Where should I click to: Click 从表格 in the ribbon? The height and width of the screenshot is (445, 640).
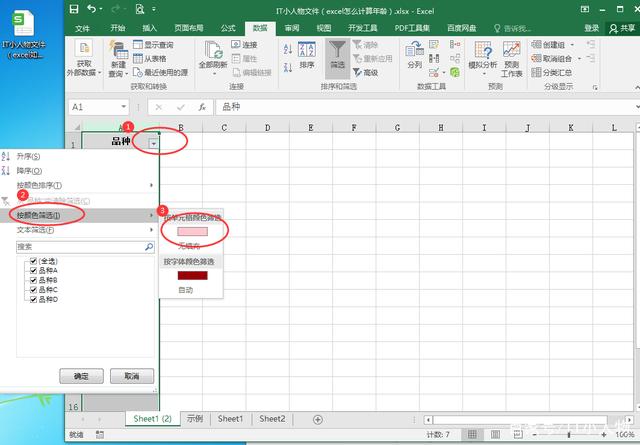(x=150, y=58)
